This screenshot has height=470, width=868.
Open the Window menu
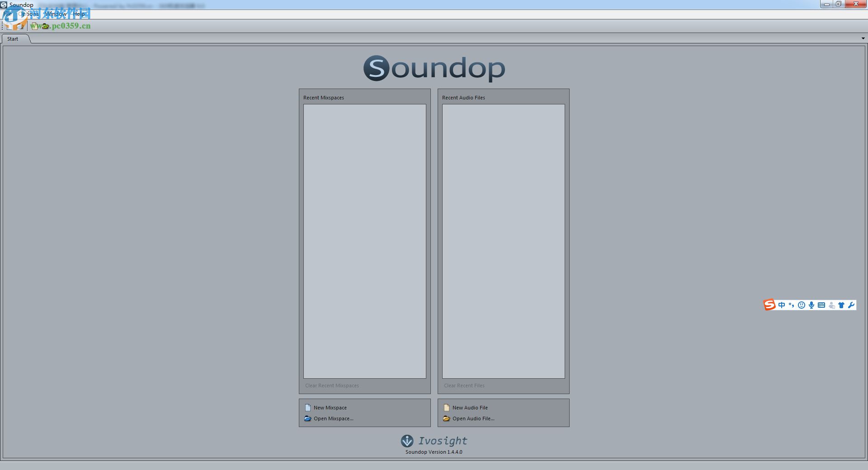(x=56, y=14)
